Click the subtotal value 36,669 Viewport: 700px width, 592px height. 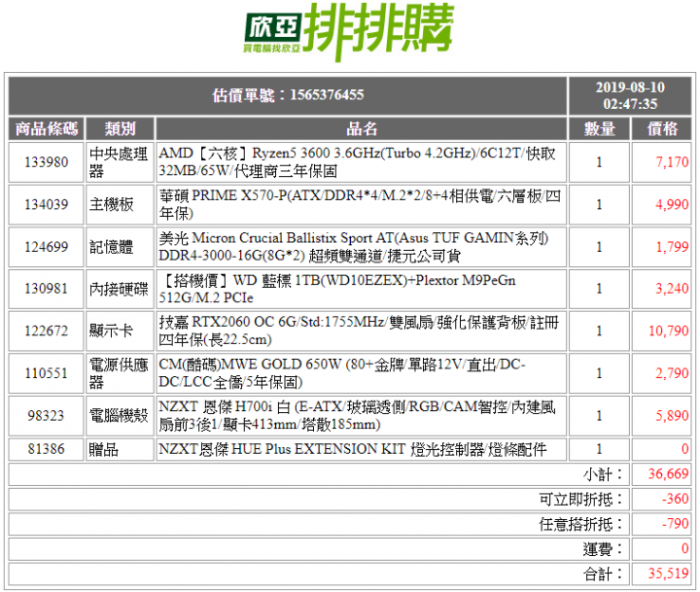[668, 474]
